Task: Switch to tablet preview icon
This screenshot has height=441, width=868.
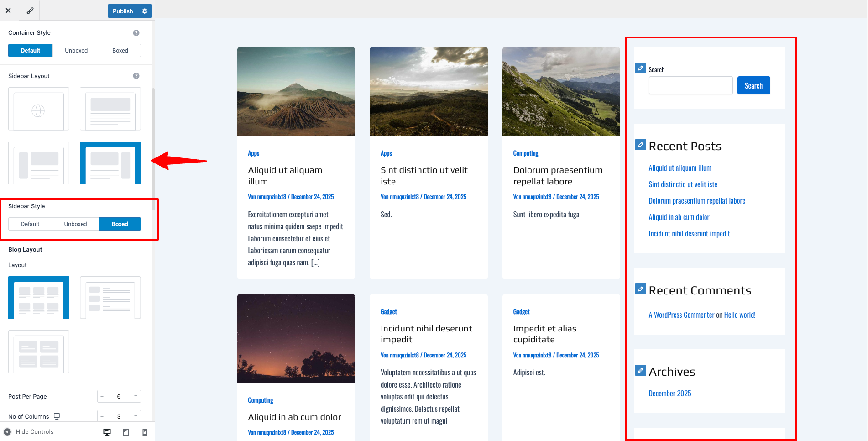Action: point(126,432)
